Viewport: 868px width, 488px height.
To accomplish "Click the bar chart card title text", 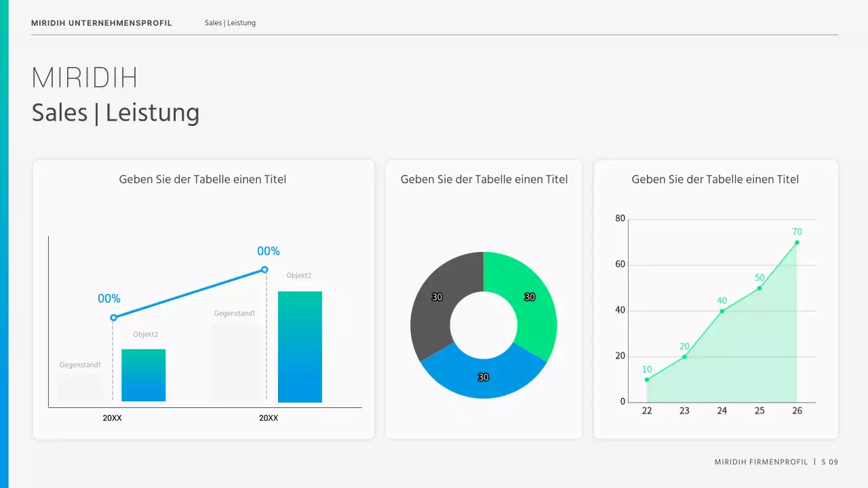I will 202,180.
